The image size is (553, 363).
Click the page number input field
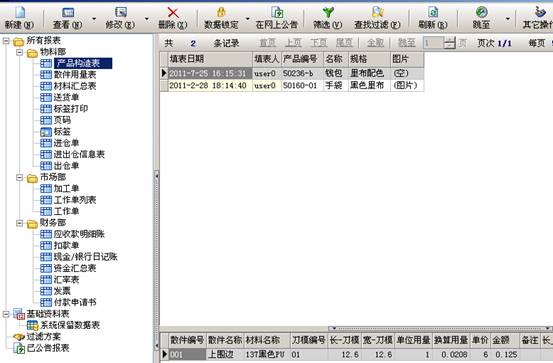click(433, 43)
